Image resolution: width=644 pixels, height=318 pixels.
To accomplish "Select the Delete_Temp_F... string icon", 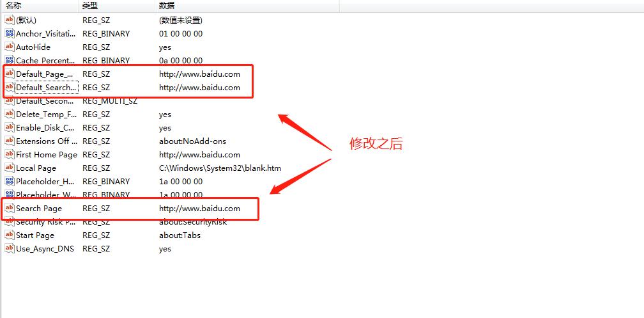I will point(10,114).
